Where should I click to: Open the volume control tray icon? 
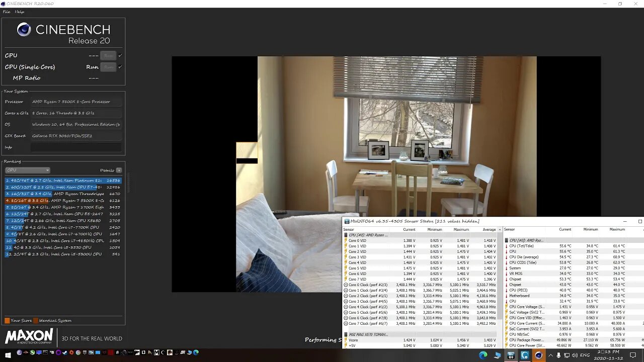[575, 355]
